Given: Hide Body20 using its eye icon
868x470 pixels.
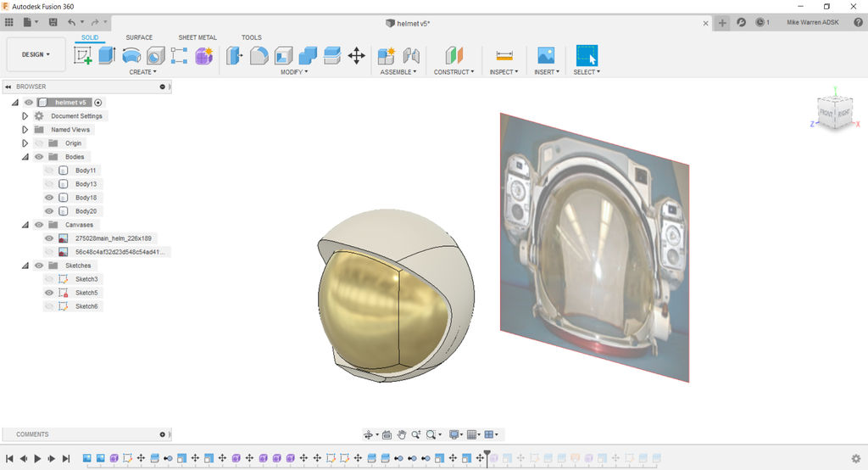Looking at the screenshot, I should click(x=49, y=210).
